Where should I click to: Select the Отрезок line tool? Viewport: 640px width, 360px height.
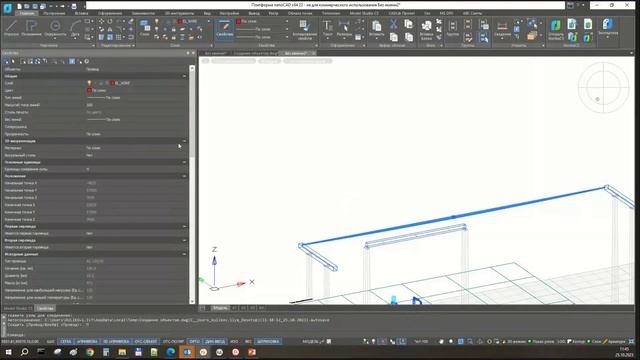(11, 28)
